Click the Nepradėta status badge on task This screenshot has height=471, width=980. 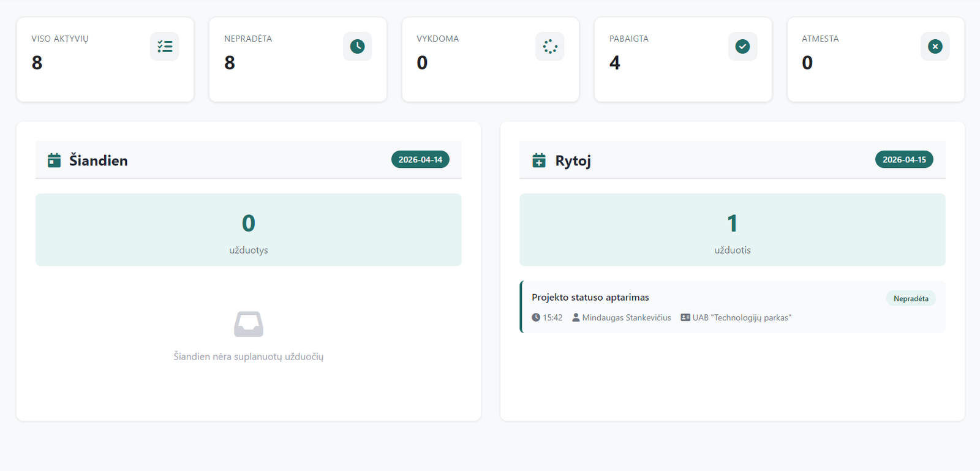(910, 299)
